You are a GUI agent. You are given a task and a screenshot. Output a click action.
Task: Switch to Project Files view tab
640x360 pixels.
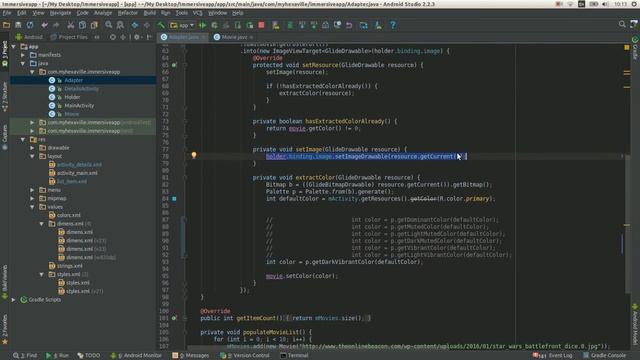click(69, 37)
